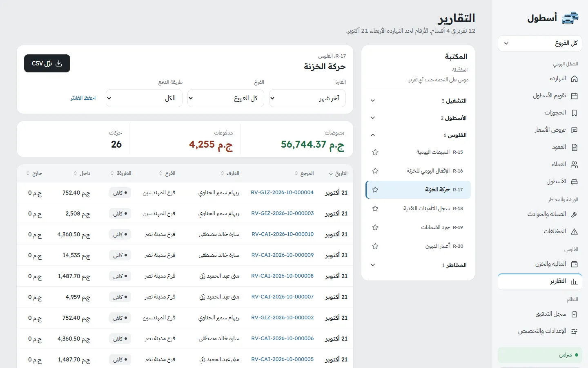Go to الإعدادات والتخصيص page
The image size is (588, 368).
(540, 331)
